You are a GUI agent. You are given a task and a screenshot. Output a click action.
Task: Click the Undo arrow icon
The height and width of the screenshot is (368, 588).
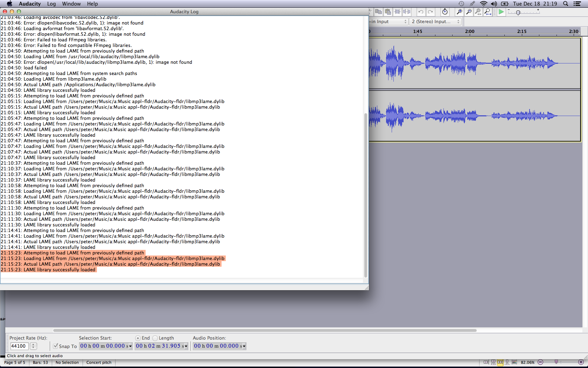coord(421,12)
